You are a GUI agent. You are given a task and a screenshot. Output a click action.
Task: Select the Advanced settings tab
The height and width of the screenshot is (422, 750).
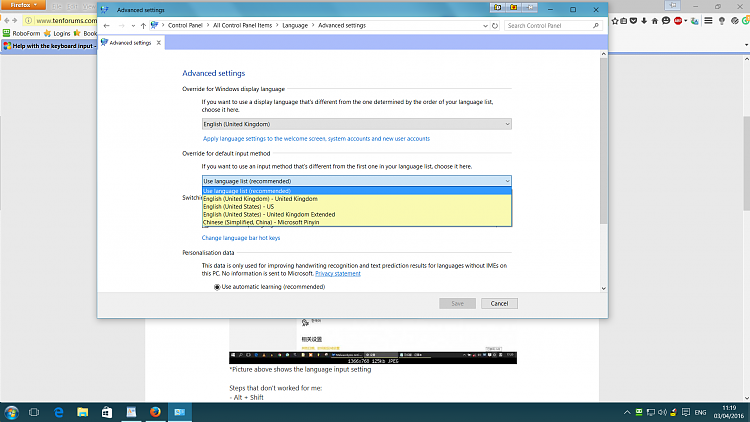pos(130,43)
